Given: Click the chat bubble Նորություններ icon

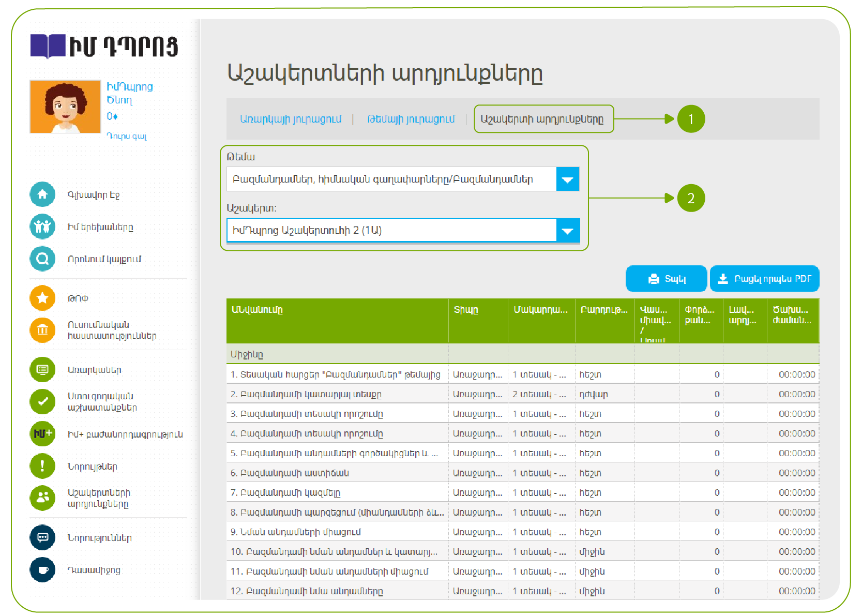Looking at the screenshot, I should coord(42,537).
